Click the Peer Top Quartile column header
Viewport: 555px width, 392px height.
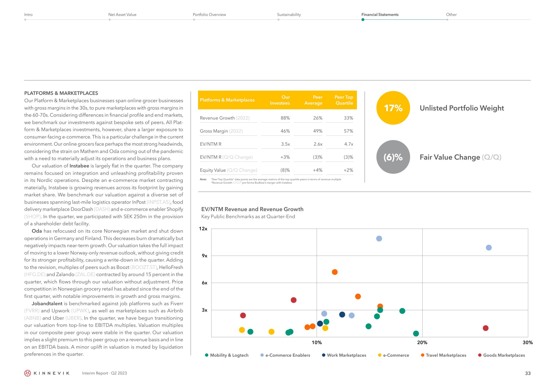coord(344,100)
